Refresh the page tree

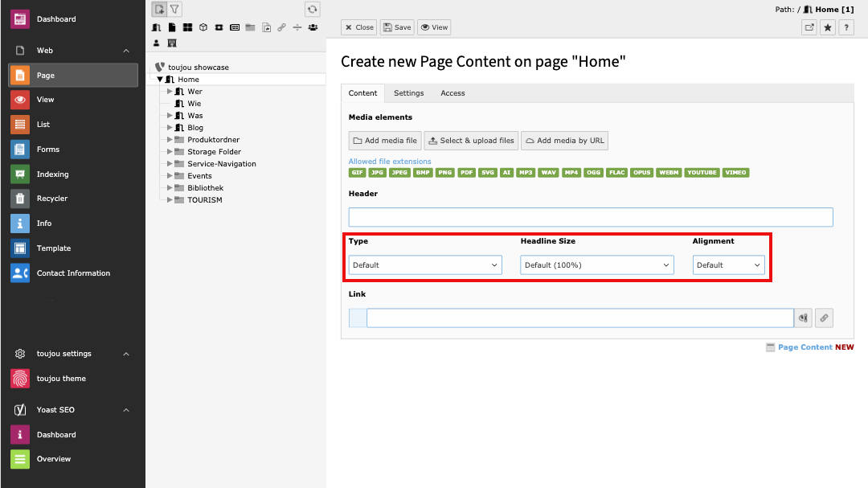tap(313, 10)
